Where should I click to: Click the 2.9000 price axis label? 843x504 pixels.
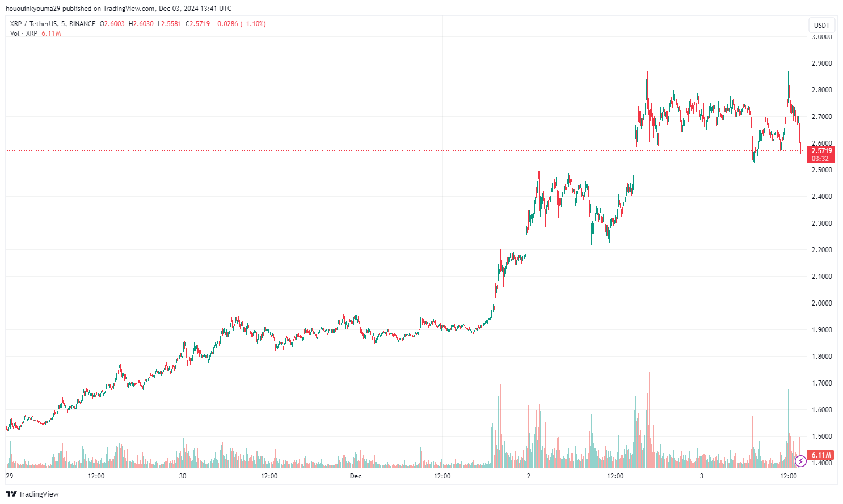[x=821, y=63]
